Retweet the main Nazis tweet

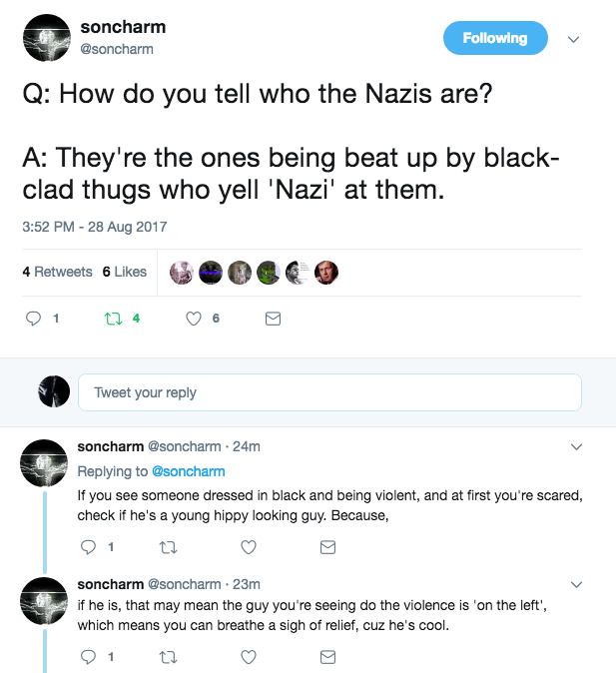(x=112, y=319)
